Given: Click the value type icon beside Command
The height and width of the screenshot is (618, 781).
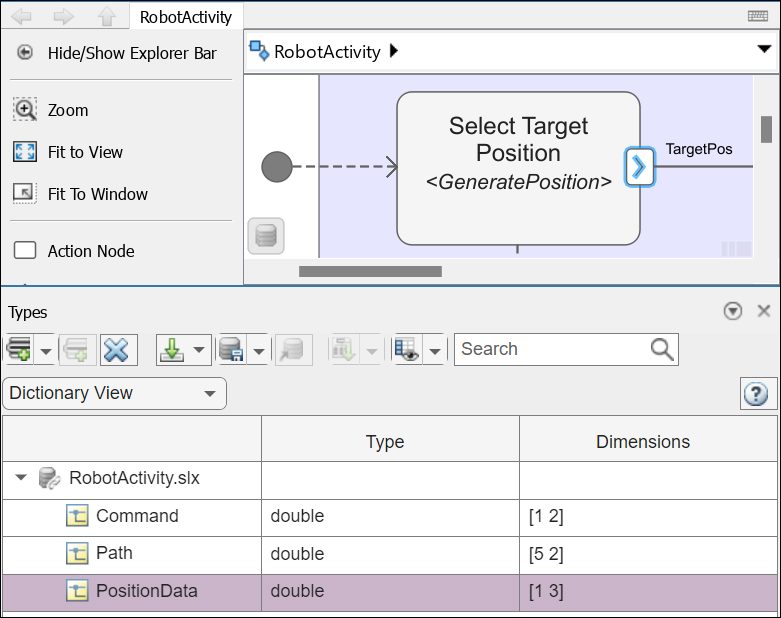Looking at the screenshot, I should (x=77, y=516).
